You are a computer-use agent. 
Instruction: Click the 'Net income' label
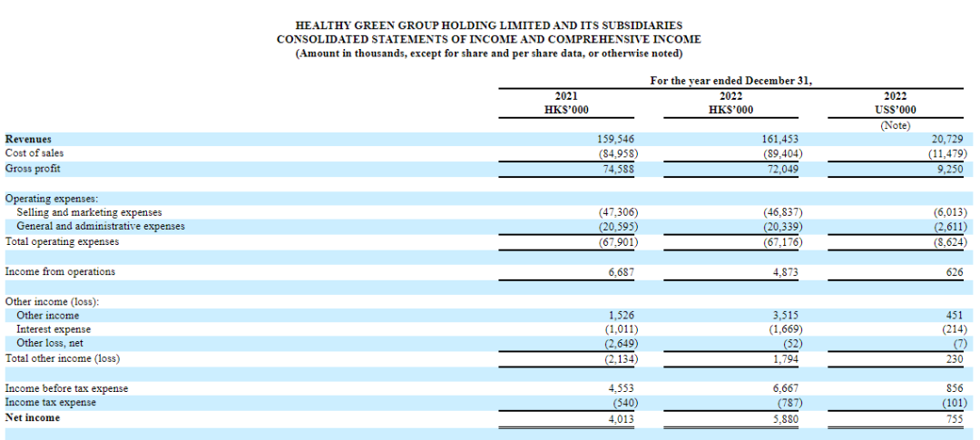[33, 417]
